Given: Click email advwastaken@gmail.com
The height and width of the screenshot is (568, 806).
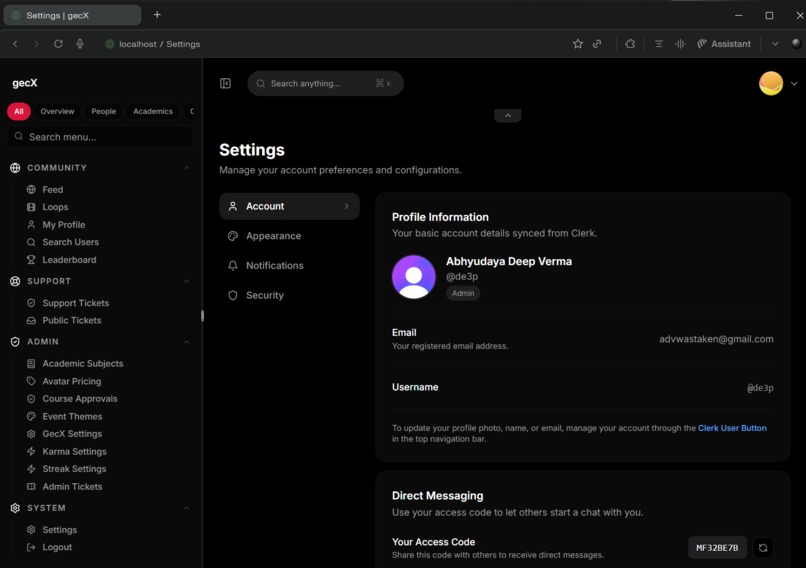Looking at the screenshot, I should [x=716, y=339].
